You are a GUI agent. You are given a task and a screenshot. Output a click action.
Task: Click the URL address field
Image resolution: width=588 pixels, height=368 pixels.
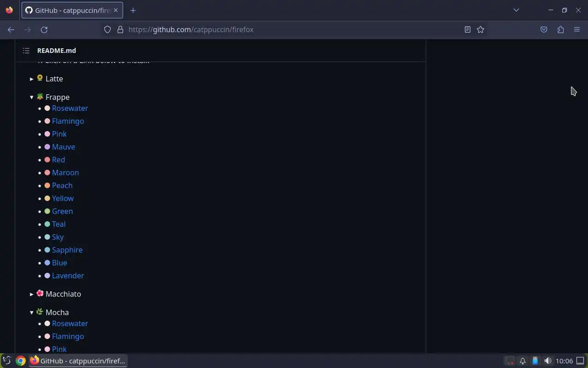[294, 29]
